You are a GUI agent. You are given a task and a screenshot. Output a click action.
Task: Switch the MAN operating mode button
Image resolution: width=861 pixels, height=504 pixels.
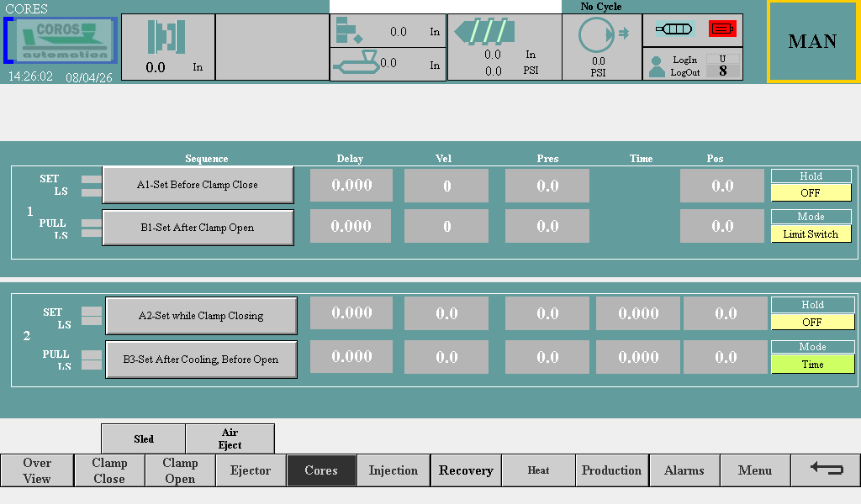coord(812,41)
